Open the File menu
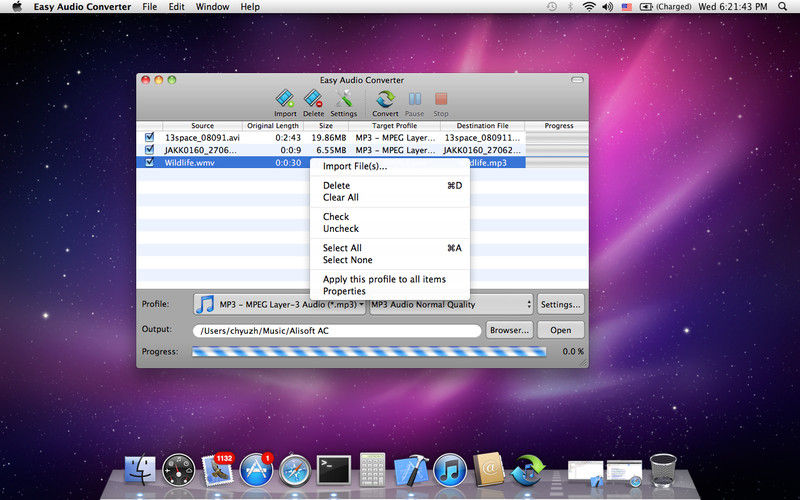Viewport: 800px width, 500px height. 149,7
